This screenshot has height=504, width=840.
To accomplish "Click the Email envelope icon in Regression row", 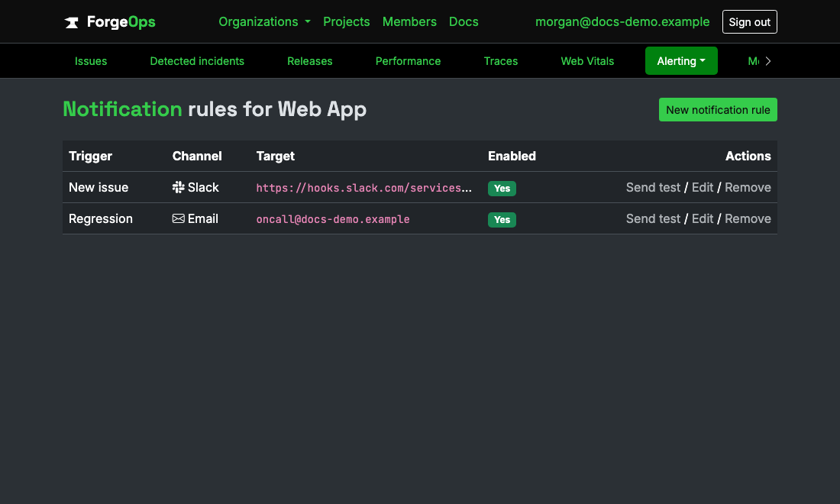I will tap(179, 218).
